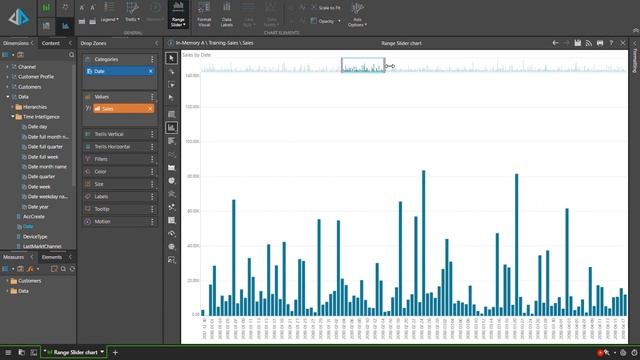Click the Tooltip drop zone
The width and height of the screenshot is (640, 360).
(120, 209)
